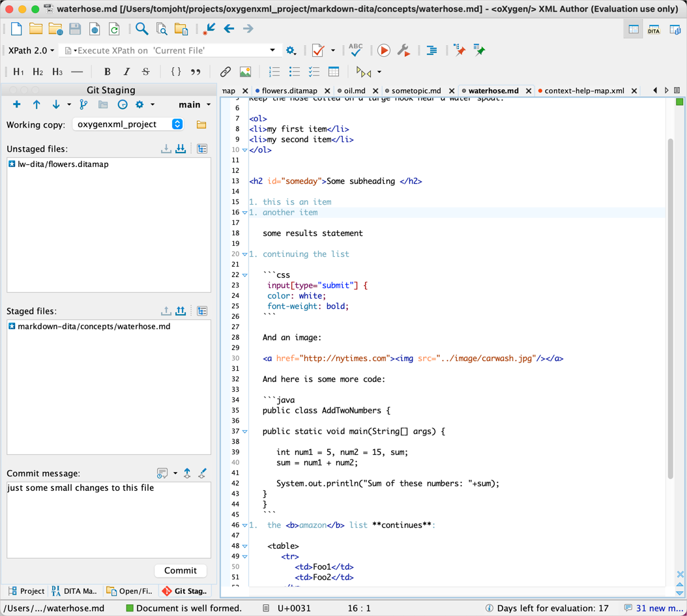Open the Git settings gear dropdown arrow
Screen dimensions: 687x616
[153, 104]
